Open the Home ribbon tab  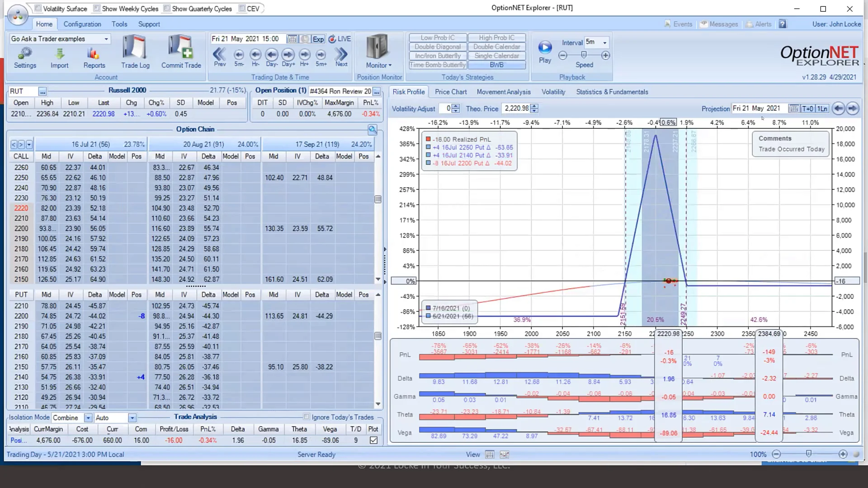[44, 24]
